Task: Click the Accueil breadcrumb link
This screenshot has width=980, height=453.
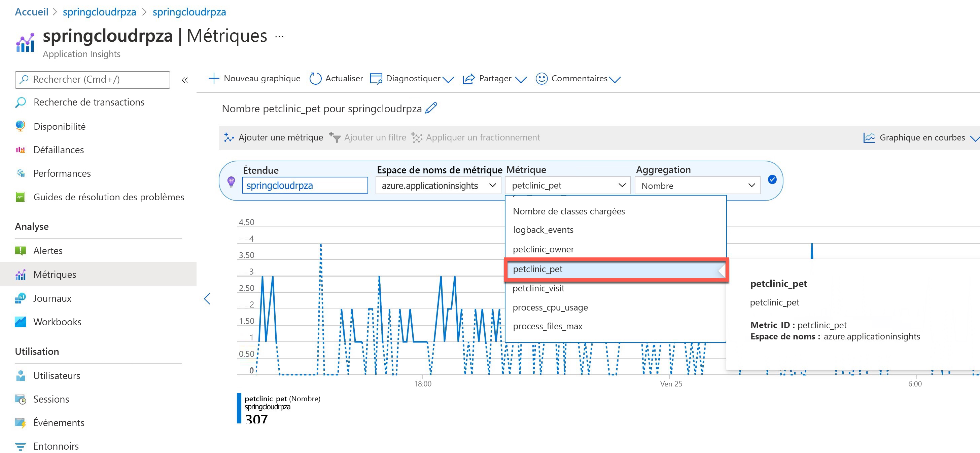Action: pos(32,12)
